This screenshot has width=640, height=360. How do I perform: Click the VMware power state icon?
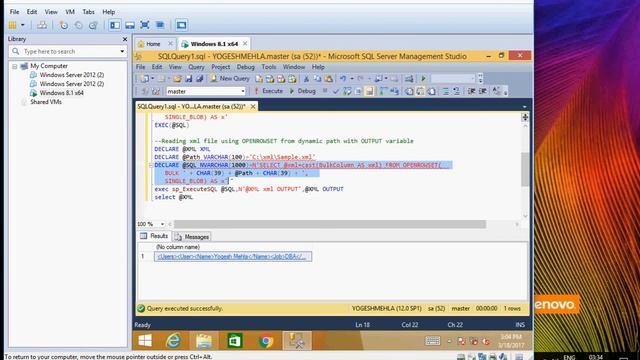coord(13,25)
